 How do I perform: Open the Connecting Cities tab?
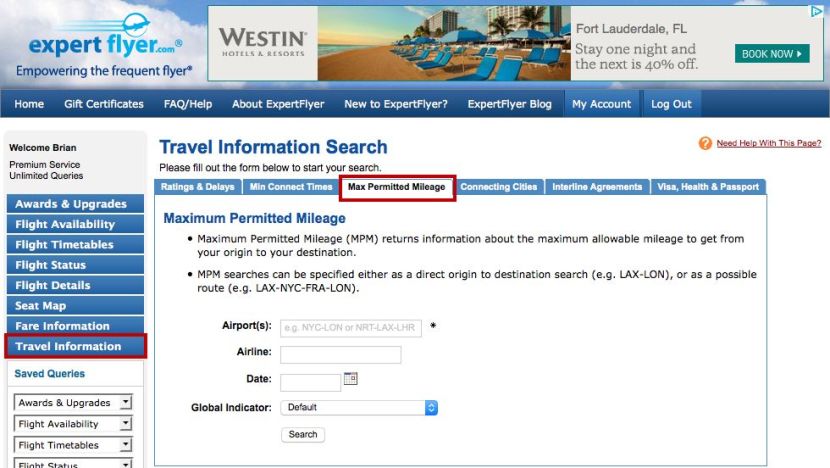499,187
